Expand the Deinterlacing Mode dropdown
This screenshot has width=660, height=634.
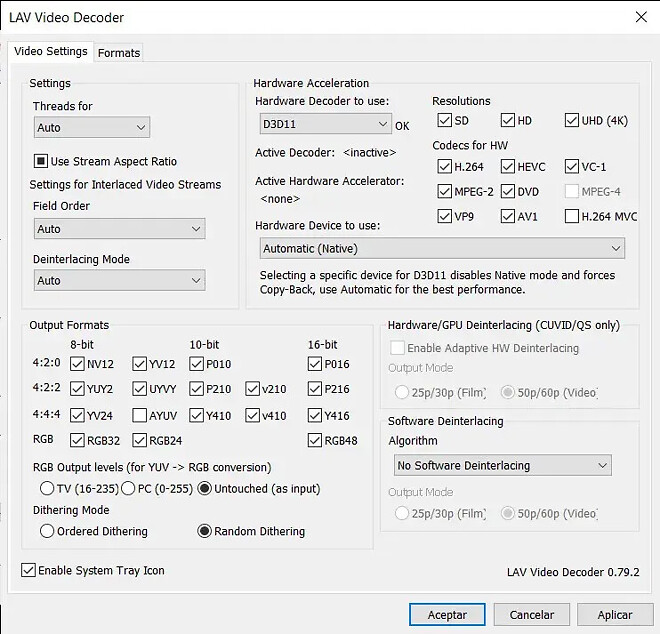(x=119, y=281)
